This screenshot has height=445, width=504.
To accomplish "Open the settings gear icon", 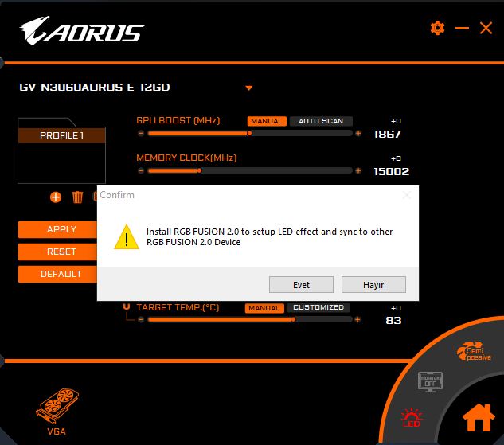I will [x=437, y=28].
